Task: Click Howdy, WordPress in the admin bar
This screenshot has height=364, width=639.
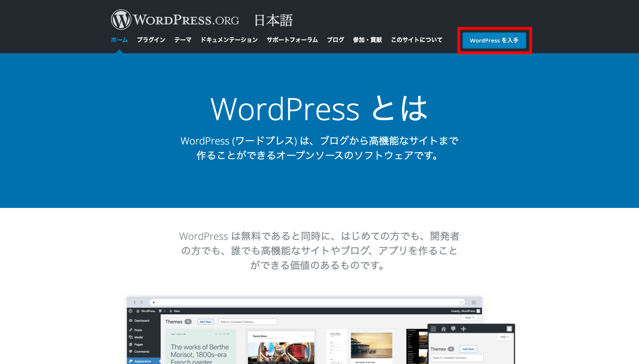Action: click(463, 311)
